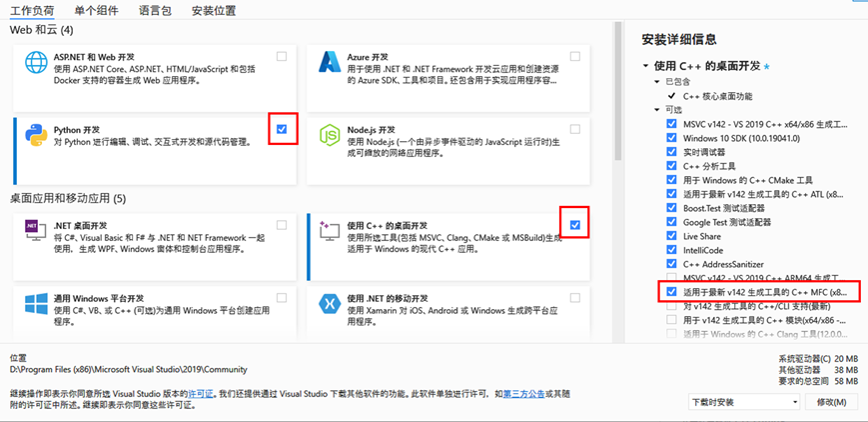Switch to the 安装位置 tab

pyautogui.click(x=214, y=11)
